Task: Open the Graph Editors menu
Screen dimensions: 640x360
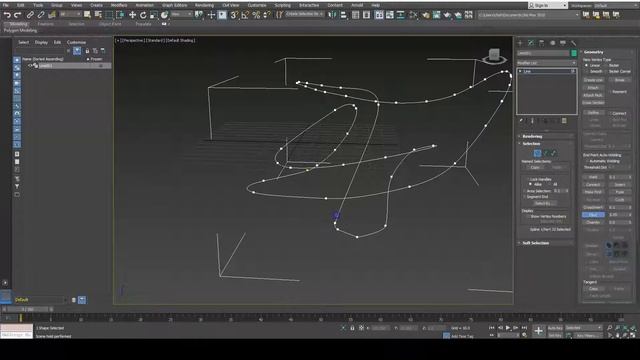Action: tap(174, 5)
